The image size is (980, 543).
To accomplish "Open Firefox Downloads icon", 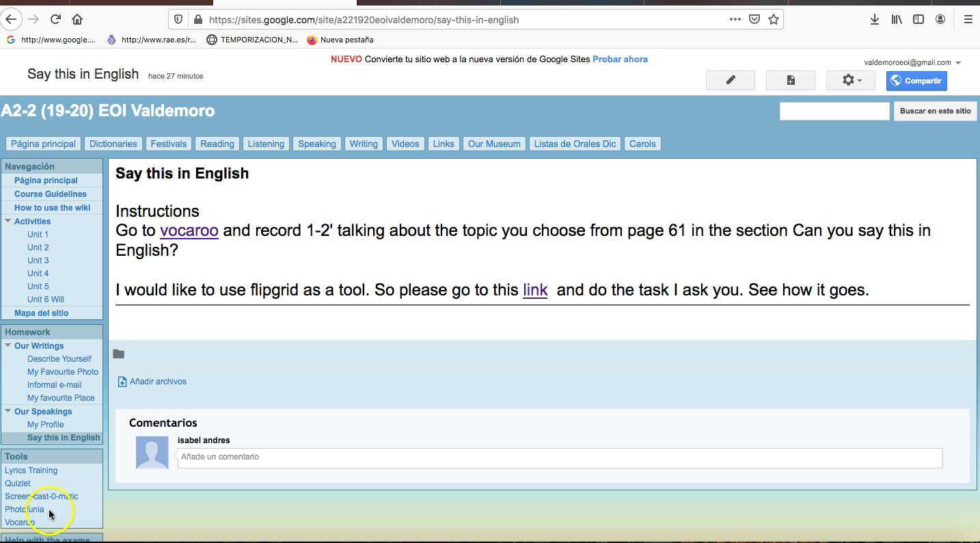I will pyautogui.click(x=875, y=19).
